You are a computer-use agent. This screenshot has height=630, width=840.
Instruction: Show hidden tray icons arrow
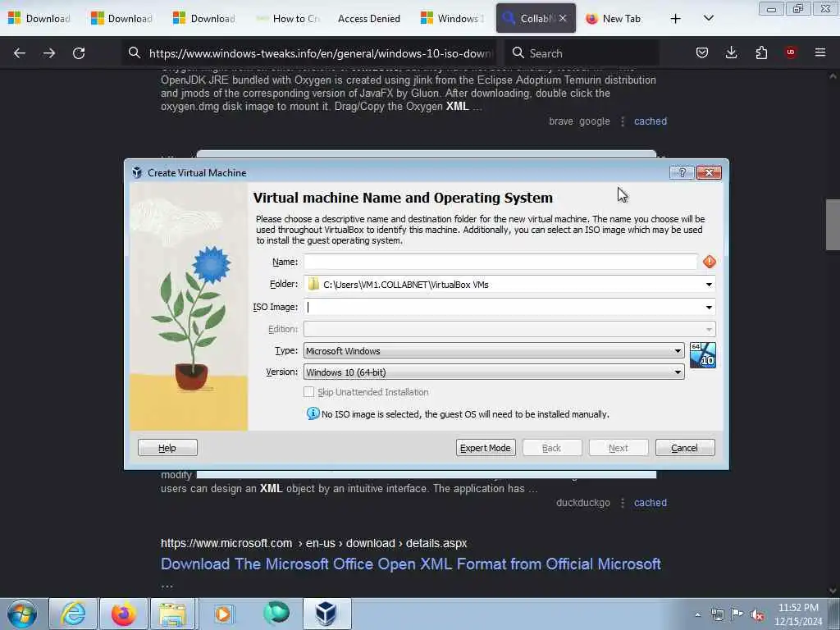(697, 614)
